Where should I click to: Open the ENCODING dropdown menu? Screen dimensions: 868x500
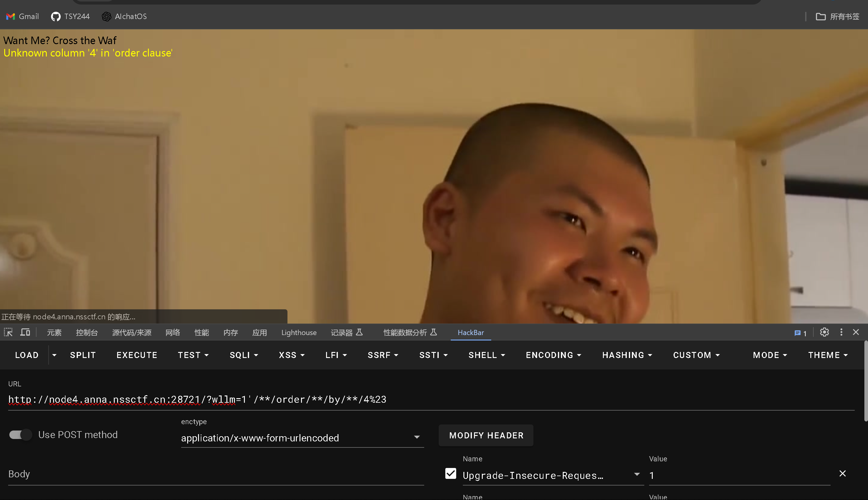pyautogui.click(x=553, y=355)
